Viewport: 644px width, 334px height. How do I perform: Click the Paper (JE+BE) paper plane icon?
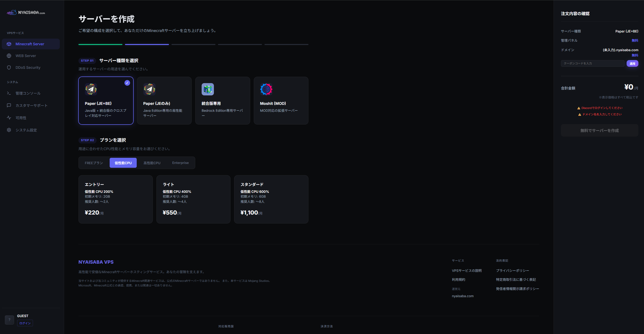tap(91, 89)
